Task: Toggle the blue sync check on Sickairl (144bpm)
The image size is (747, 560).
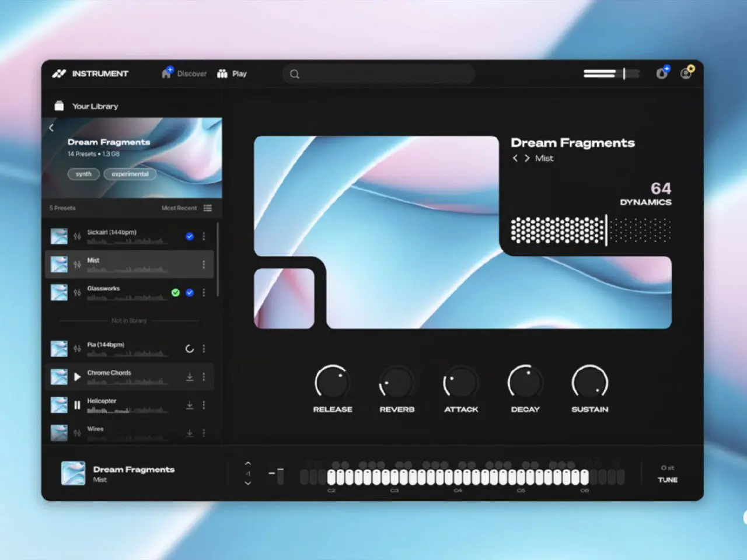Action: [189, 236]
